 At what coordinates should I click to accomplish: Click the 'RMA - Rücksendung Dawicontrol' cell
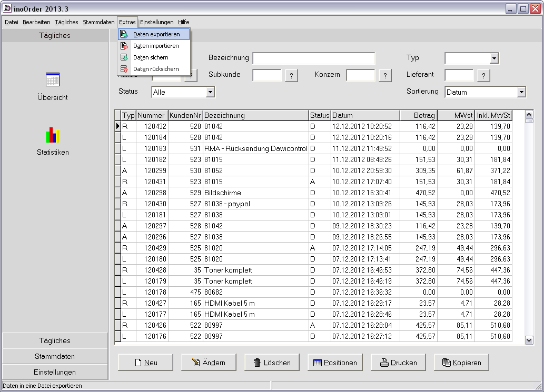(x=256, y=148)
